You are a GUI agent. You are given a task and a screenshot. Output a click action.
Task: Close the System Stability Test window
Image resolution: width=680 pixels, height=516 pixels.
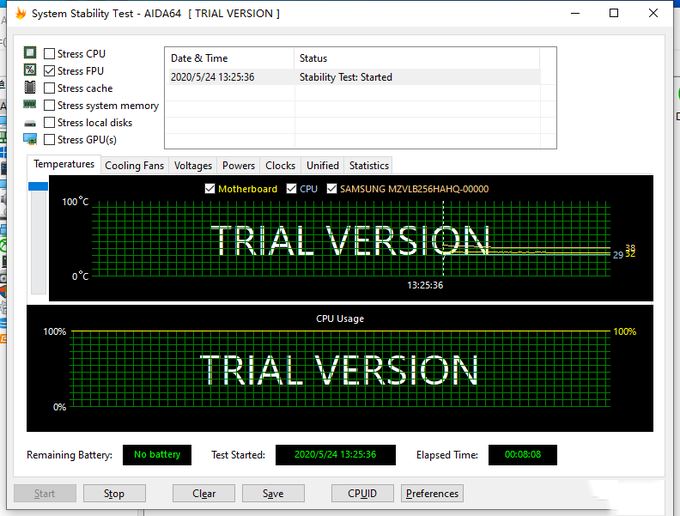click(x=653, y=13)
